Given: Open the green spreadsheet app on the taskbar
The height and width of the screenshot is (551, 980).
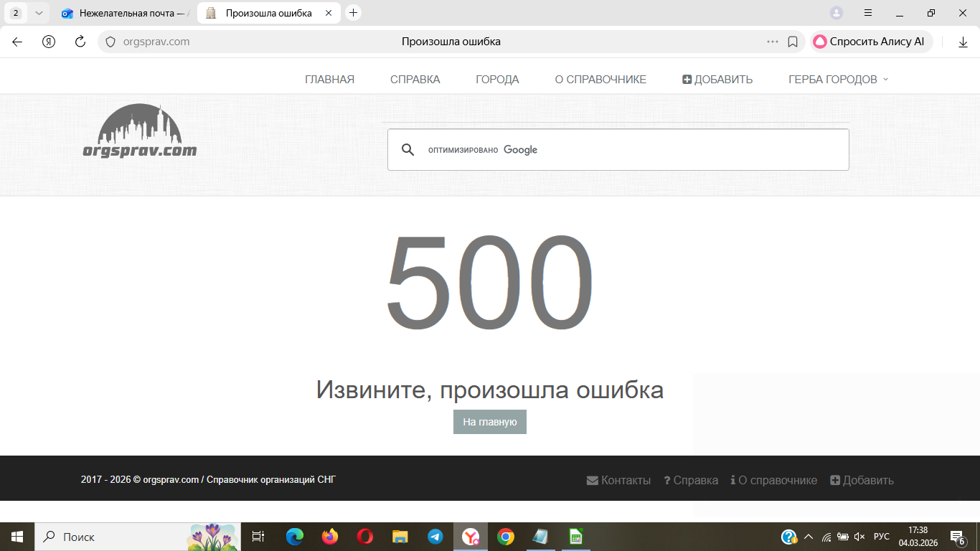Looking at the screenshot, I should tap(575, 537).
